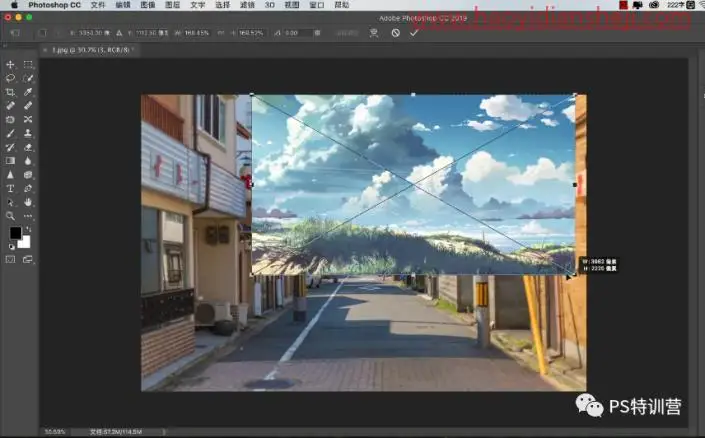Image resolution: width=705 pixels, height=438 pixels.
Task: Select the Crop tool
Action: (x=10, y=92)
